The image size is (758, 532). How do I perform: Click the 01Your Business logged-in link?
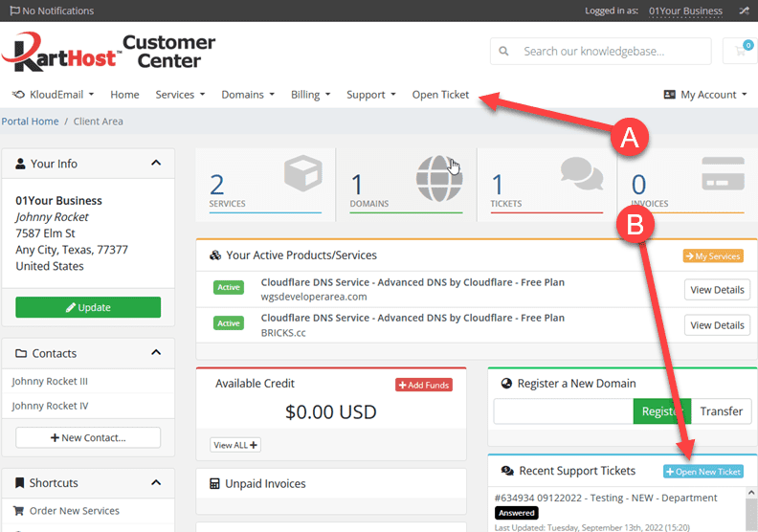point(685,11)
